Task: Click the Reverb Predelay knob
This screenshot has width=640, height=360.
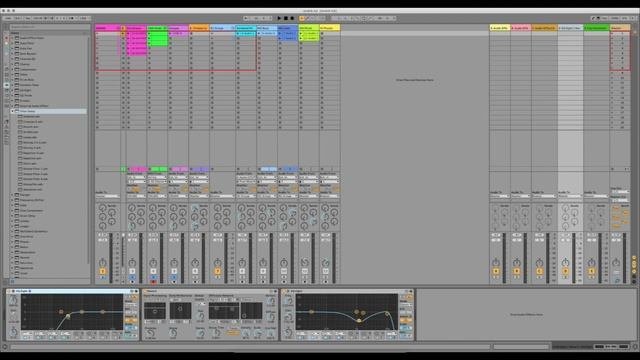Action: coord(150,333)
